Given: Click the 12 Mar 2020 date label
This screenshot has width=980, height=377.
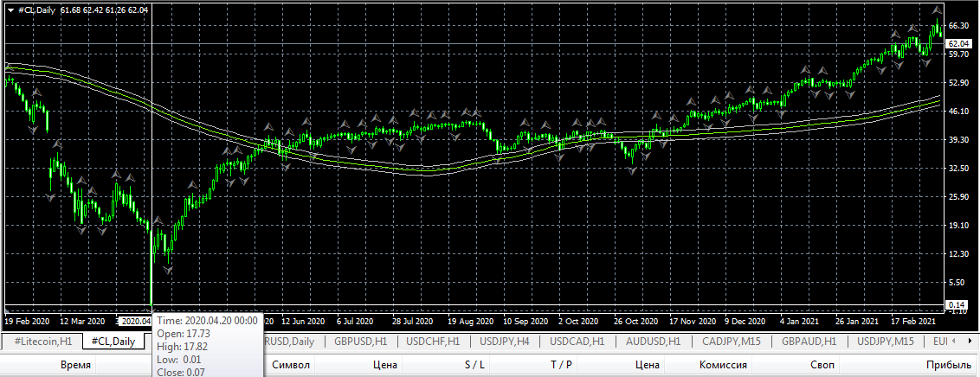Looking at the screenshot, I should coord(82,322).
